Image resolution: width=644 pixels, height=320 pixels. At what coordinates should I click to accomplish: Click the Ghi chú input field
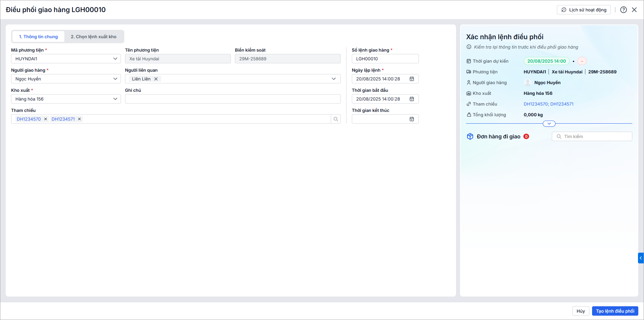(x=233, y=99)
